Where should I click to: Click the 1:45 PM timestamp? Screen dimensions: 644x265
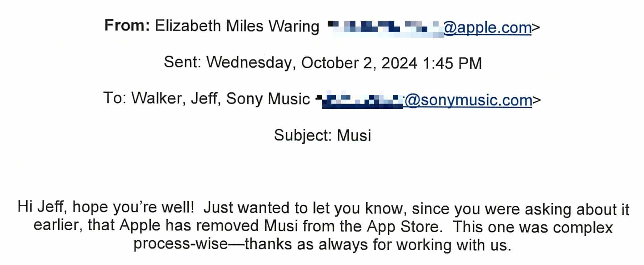point(452,63)
